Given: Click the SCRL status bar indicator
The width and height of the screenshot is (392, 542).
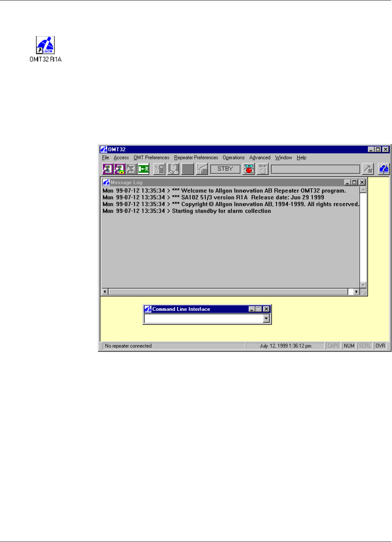Looking at the screenshot, I should [365, 346].
